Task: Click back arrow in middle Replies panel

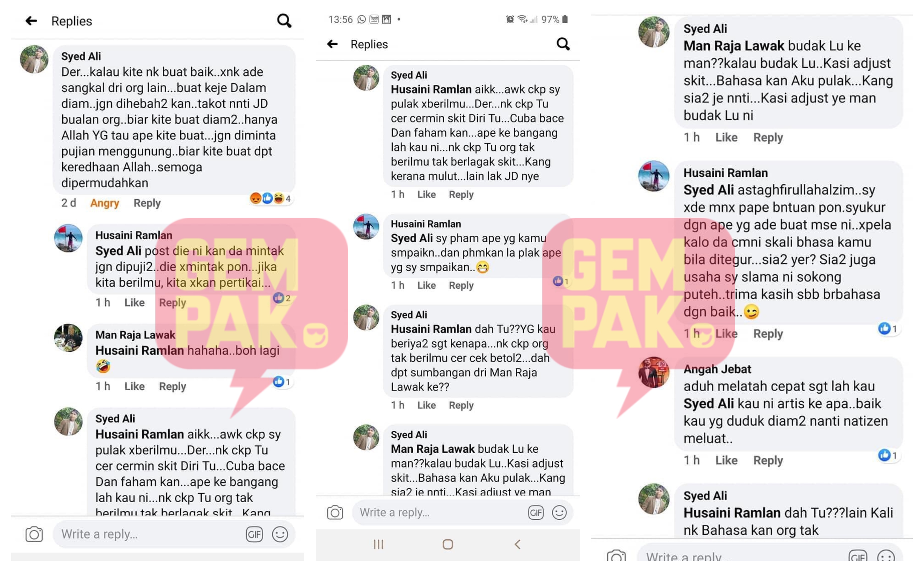Action: tap(332, 44)
